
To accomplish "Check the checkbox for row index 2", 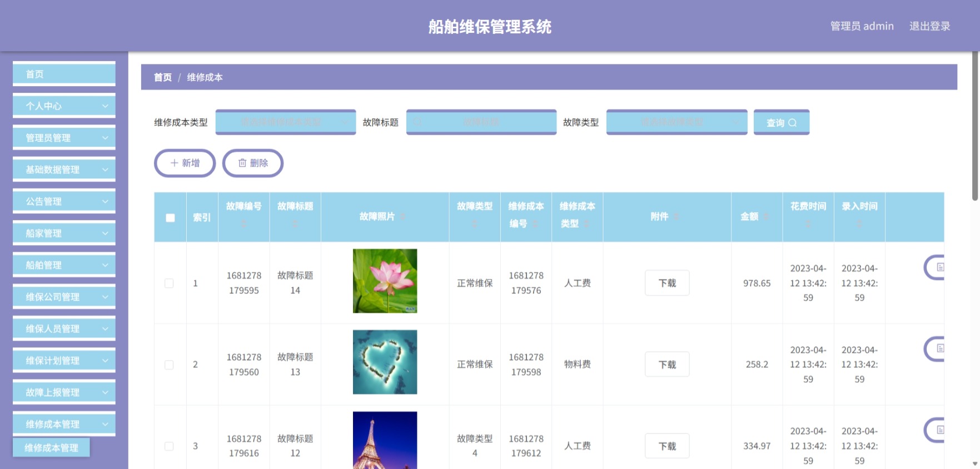I will point(169,365).
